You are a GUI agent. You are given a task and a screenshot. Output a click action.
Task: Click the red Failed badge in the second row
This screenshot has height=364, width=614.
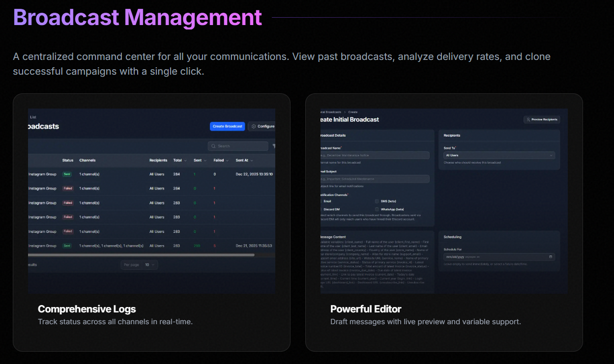coord(68,188)
